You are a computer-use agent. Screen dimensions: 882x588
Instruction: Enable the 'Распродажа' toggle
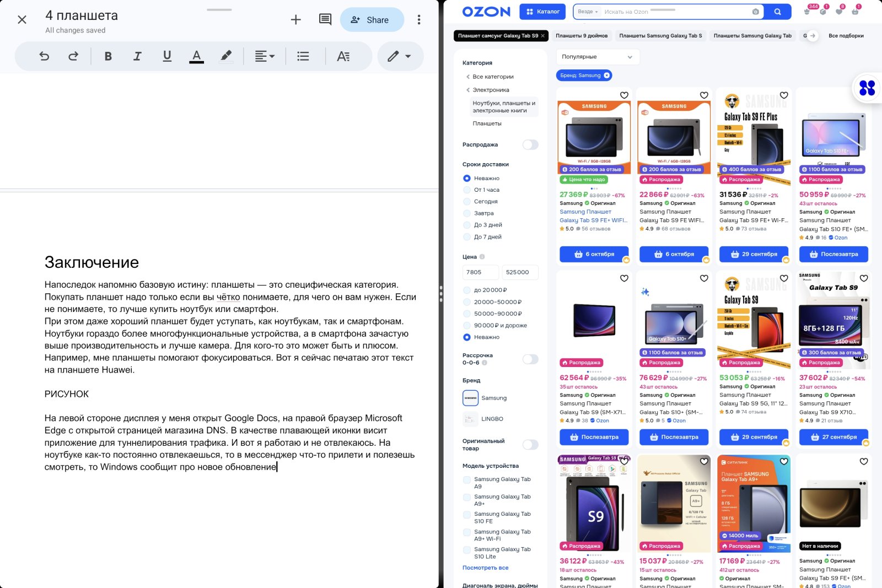(x=530, y=144)
